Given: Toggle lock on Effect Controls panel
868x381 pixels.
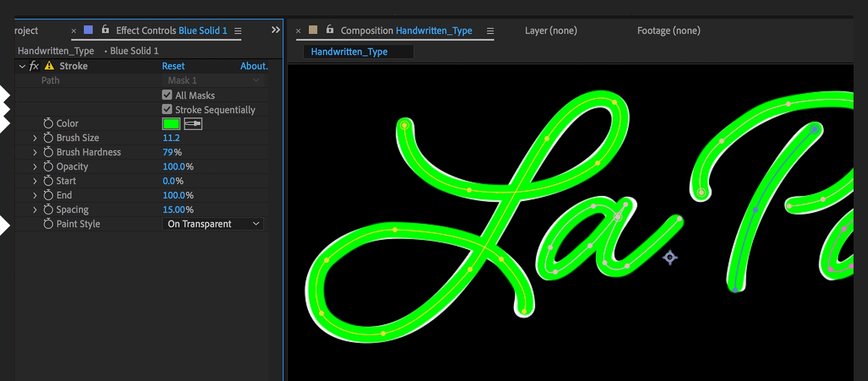Looking at the screenshot, I should pyautogui.click(x=105, y=30).
